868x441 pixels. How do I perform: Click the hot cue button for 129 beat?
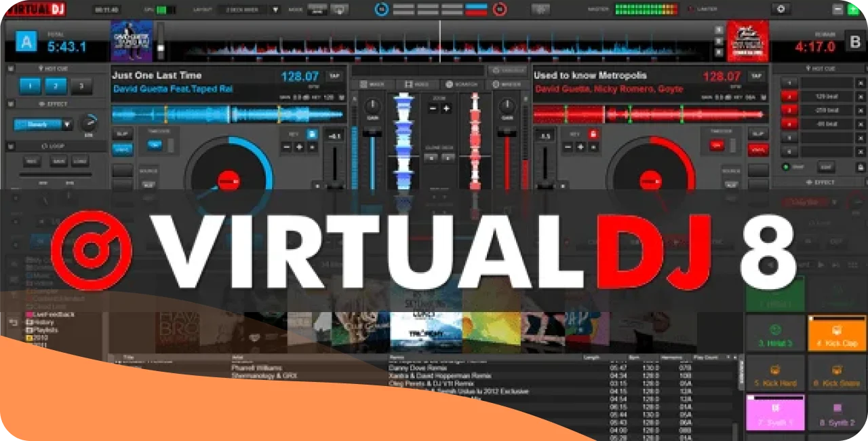(x=789, y=96)
